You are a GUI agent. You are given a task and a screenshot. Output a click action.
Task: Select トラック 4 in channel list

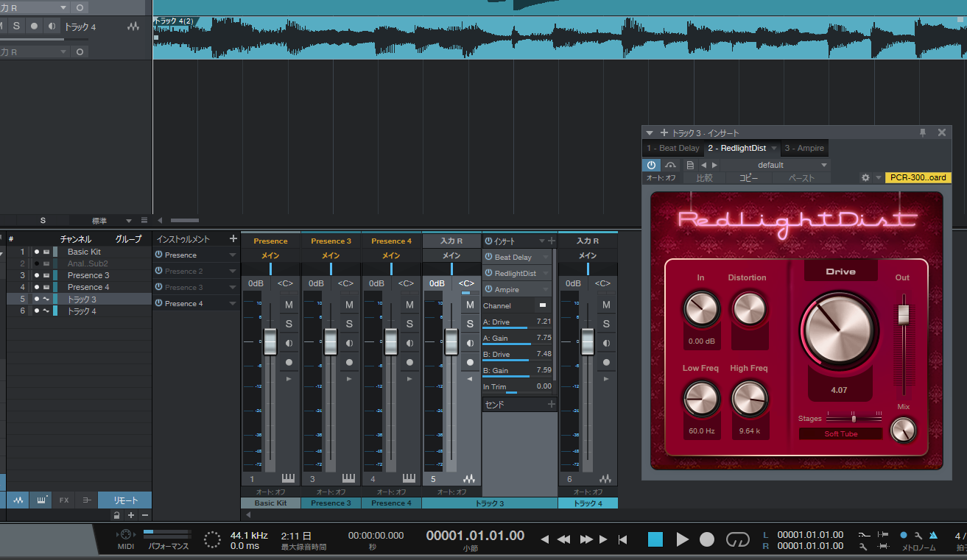82,311
